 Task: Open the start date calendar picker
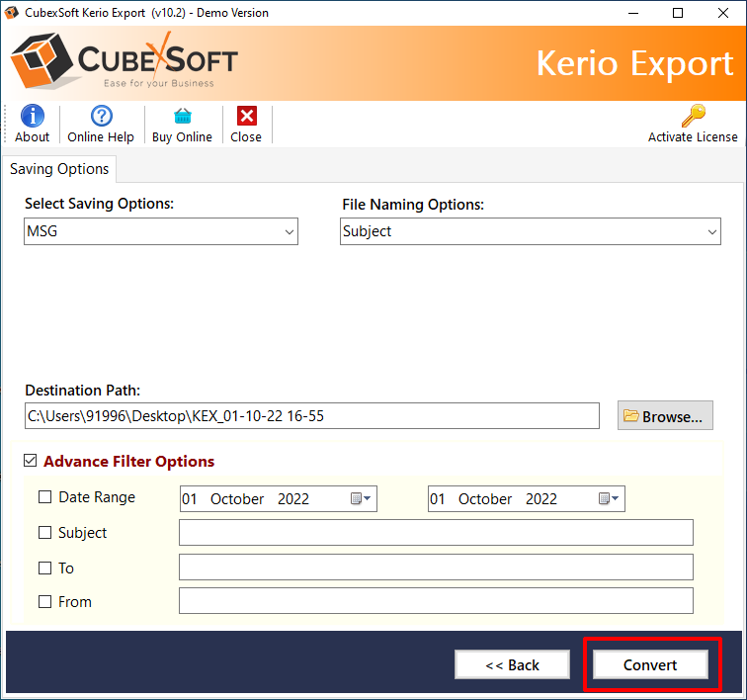[x=361, y=498]
